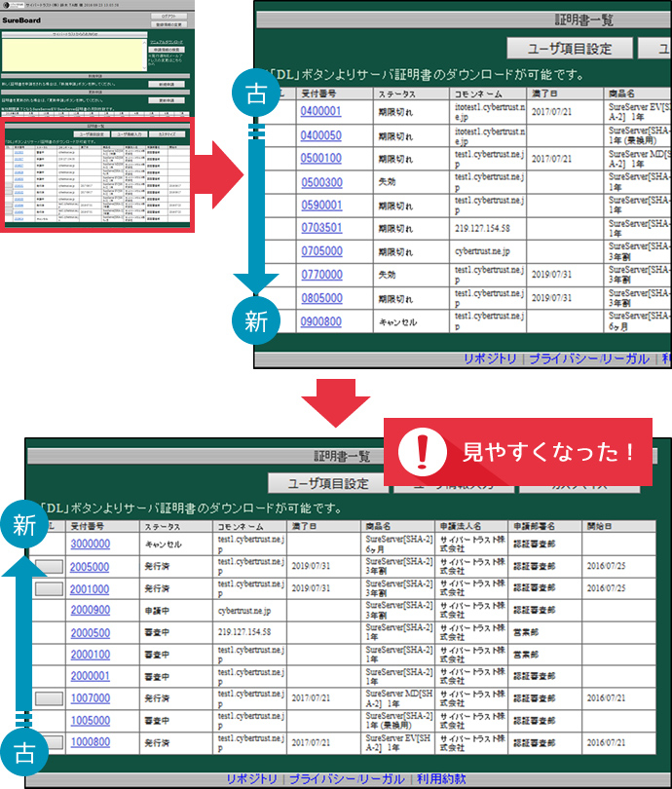
Task: Open the 利用約款 footer link
Action: (440, 778)
